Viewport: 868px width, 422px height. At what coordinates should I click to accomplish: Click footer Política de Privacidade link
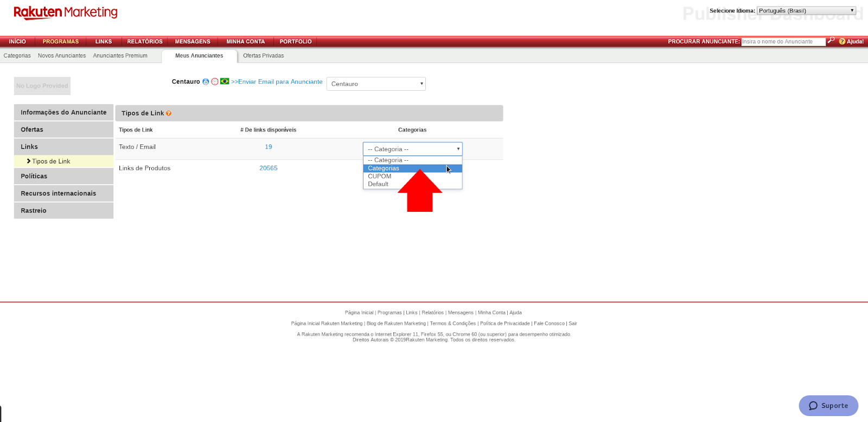point(505,323)
